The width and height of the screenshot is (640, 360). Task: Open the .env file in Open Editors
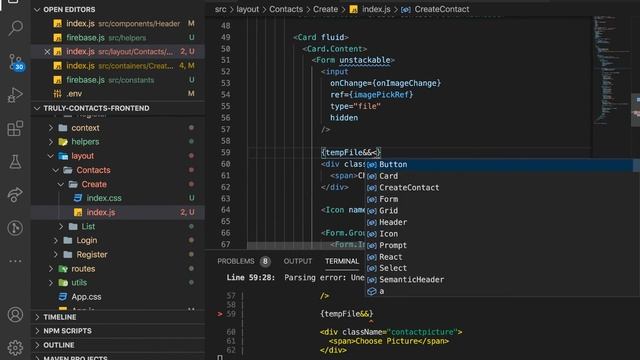coord(118,93)
